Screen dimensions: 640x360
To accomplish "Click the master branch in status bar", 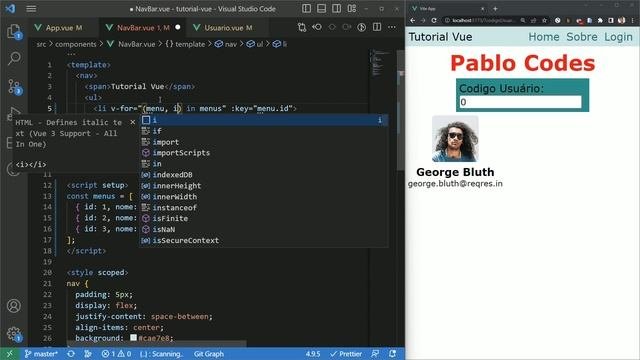I will 41,354.
